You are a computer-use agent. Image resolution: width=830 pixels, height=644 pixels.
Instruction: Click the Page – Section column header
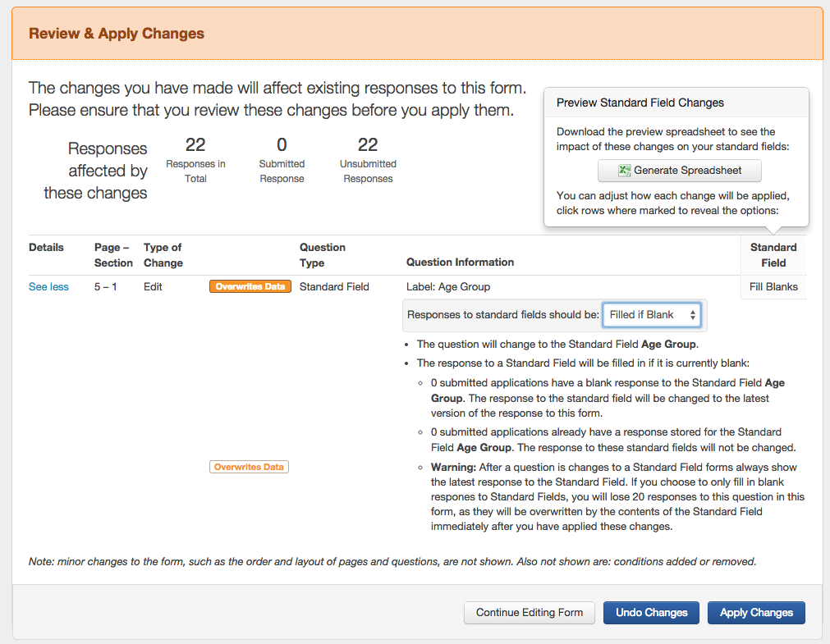tap(113, 255)
